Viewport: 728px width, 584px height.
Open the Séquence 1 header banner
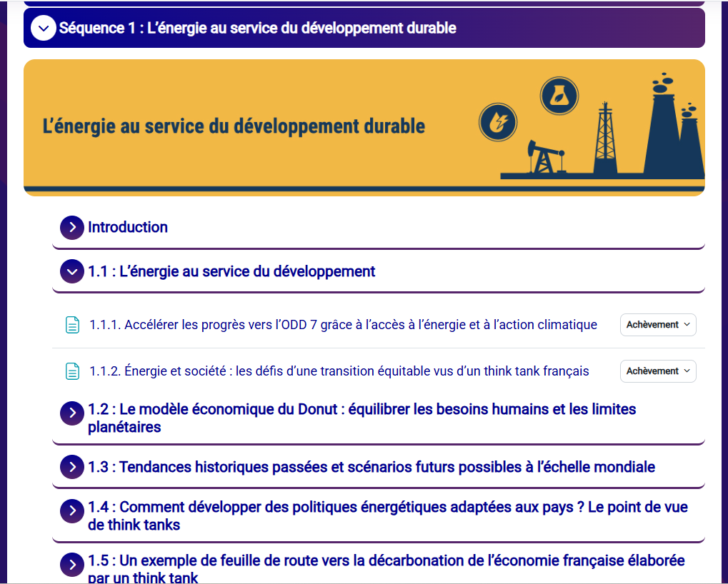[x=286, y=28]
